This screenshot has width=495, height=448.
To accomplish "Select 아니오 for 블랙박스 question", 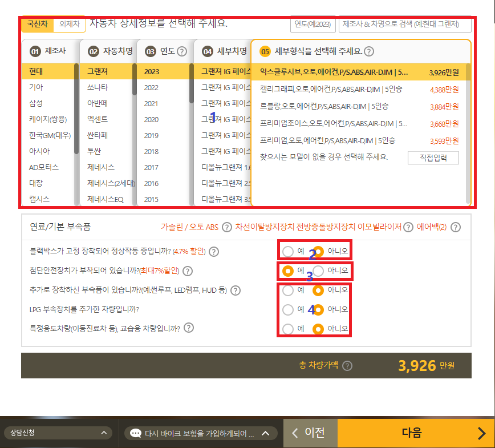I will 318,252.
